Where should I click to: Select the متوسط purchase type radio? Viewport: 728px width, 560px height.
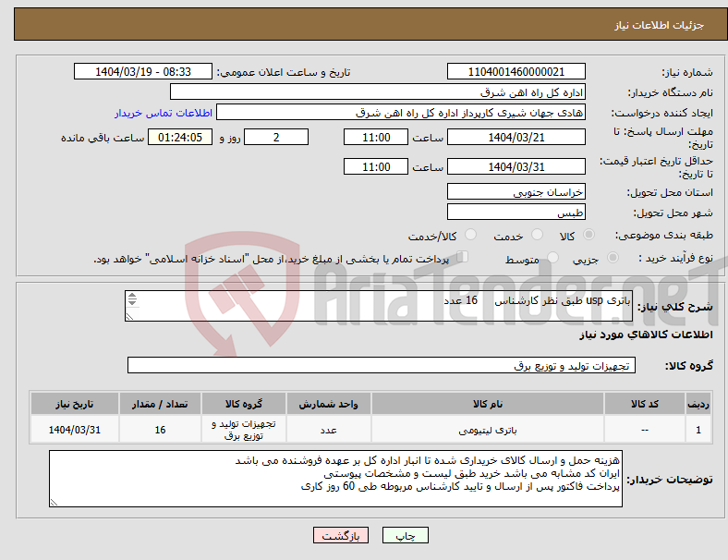click(552, 257)
